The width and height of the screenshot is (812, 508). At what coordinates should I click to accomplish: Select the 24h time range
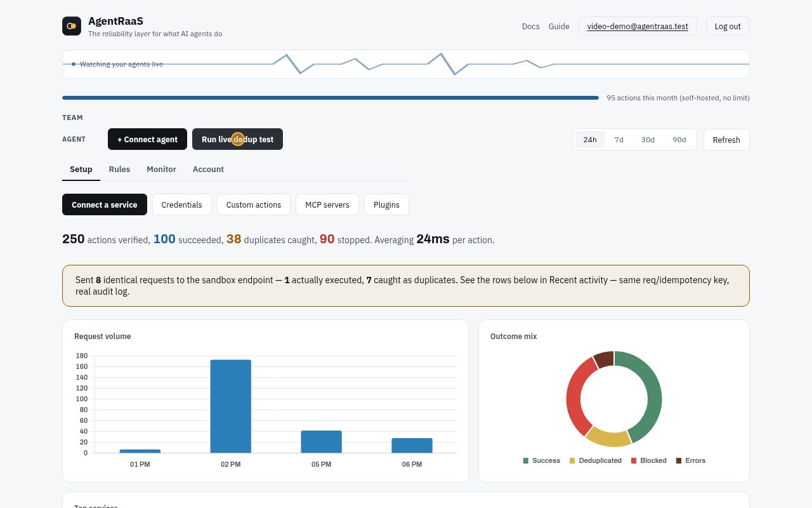pos(590,140)
